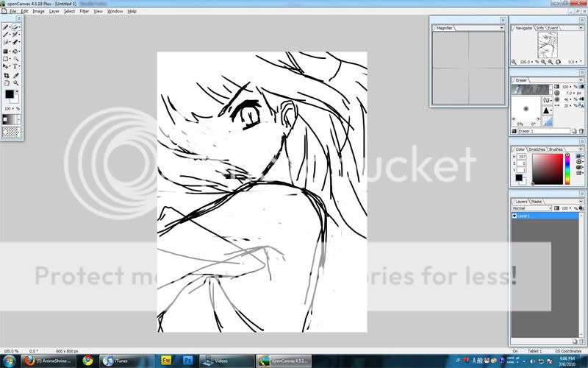Image resolution: width=588 pixels, height=368 pixels.
Task: Select the Text tool
Action: click(x=15, y=66)
